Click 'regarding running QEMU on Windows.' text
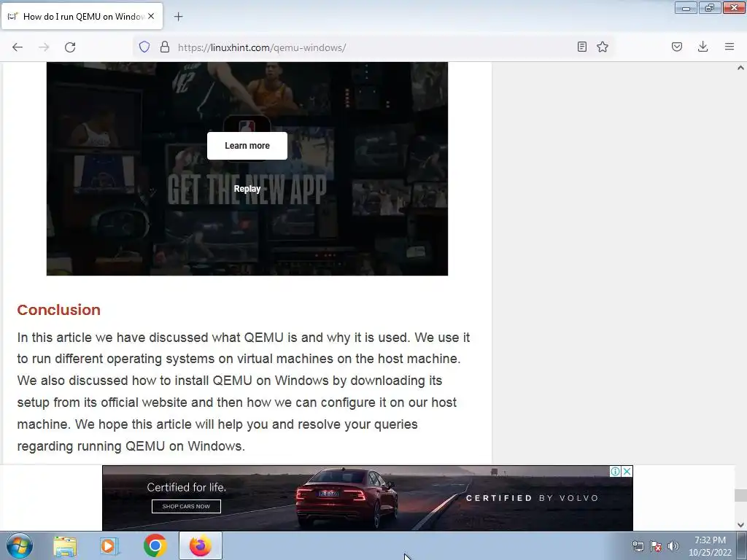Screen dimensions: 747x560 click(x=131, y=446)
